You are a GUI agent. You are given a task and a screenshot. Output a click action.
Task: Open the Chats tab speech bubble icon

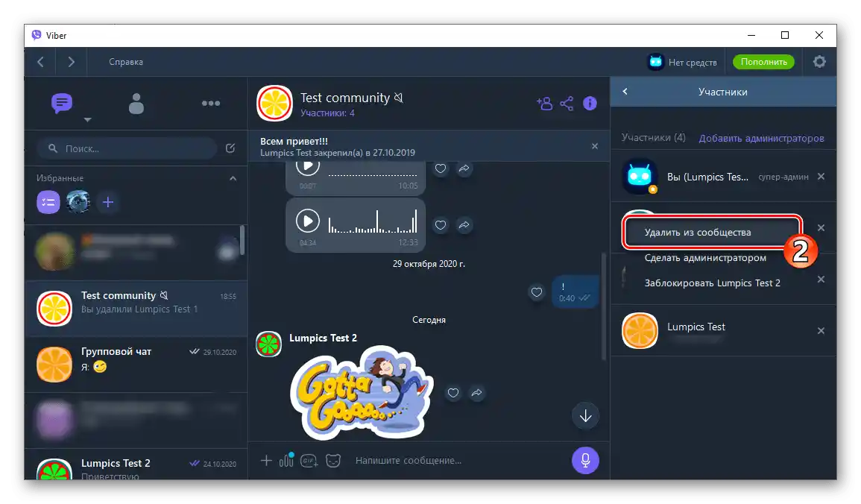coord(61,104)
